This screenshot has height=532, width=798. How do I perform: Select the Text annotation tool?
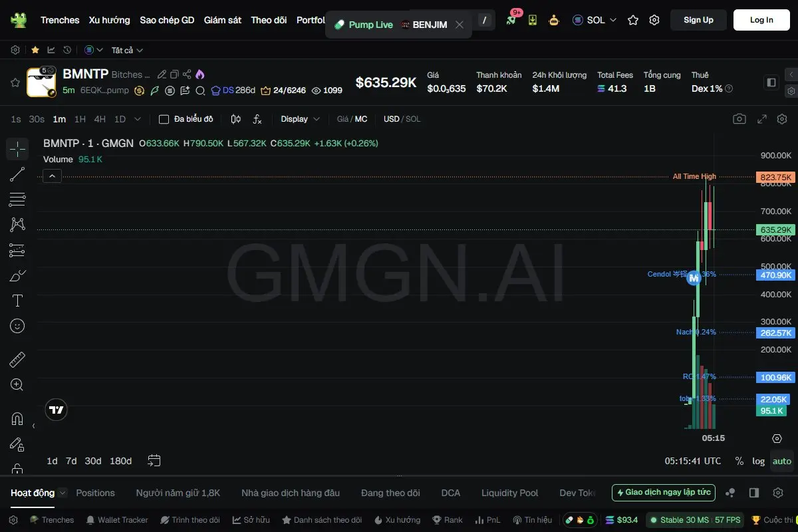17,301
